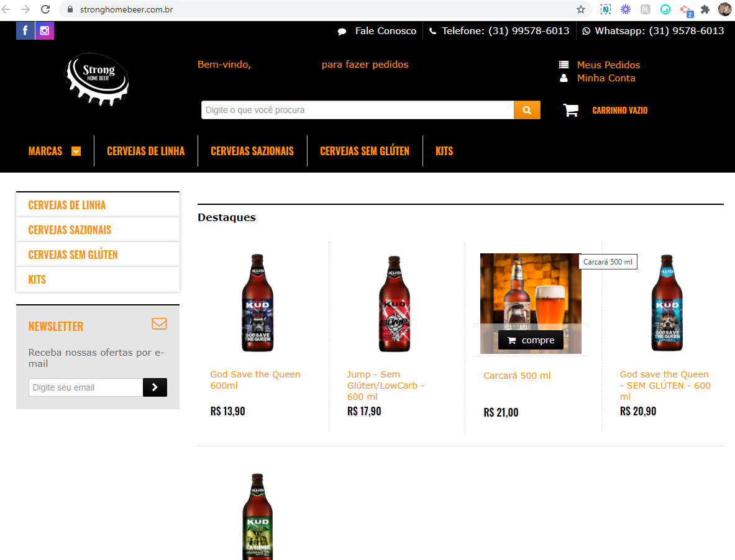Image resolution: width=735 pixels, height=560 pixels.
Task: Click the search magnifier button
Action: [527, 110]
